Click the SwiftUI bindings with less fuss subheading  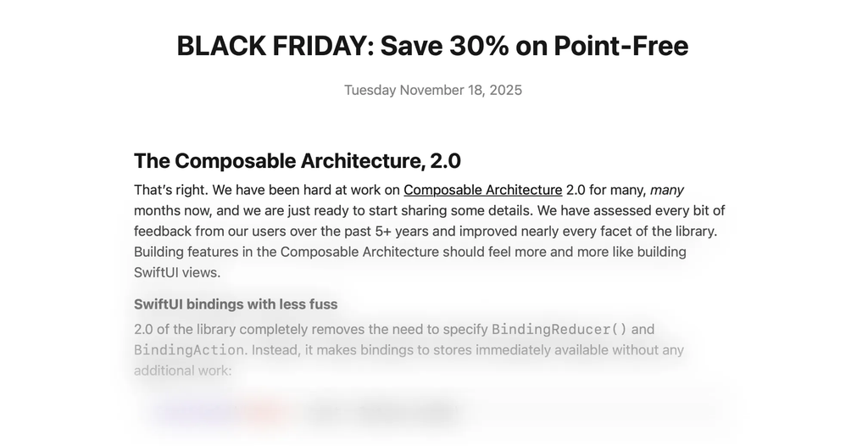[236, 304]
